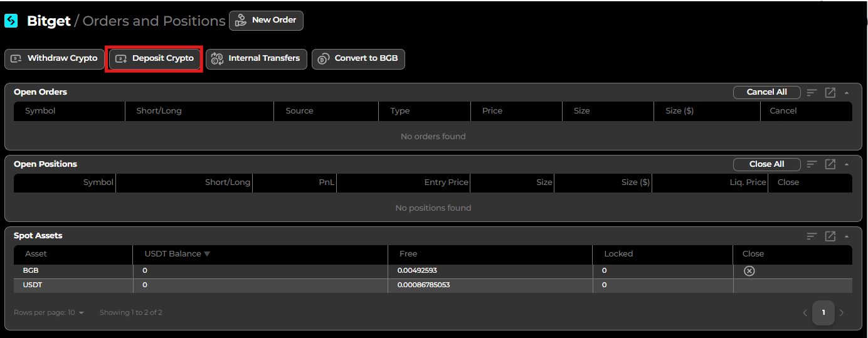Image resolution: width=868 pixels, height=338 pixels.
Task: Open Withdraw Crypto
Action: coord(55,59)
